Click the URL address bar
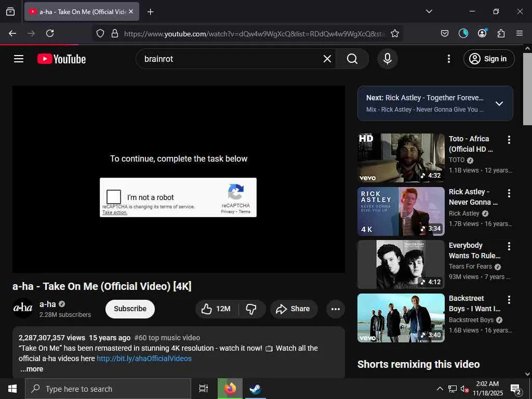 (x=255, y=34)
